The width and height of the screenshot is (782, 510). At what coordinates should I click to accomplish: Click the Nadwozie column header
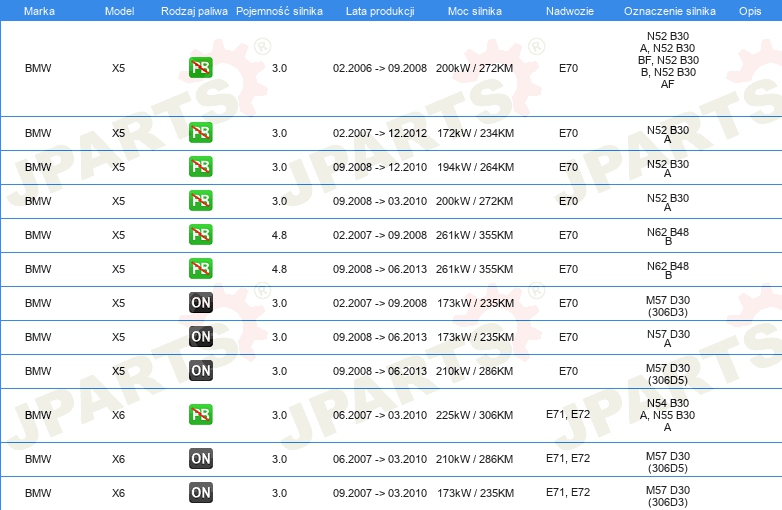coord(568,10)
